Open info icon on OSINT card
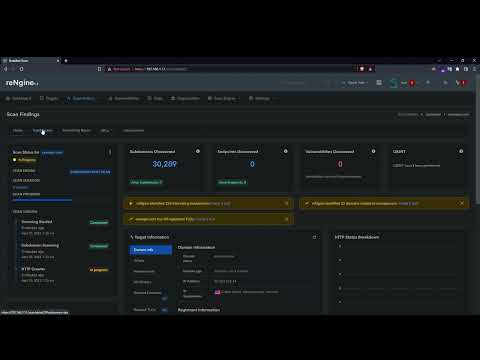480x360 pixels. coord(461,151)
